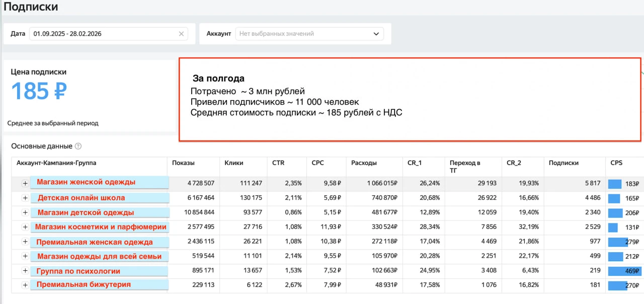The height and width of the screenshot is (304, 644).
Task: Click the 131₽ CPS bar
Action: pyautogui.click(x=613, y=227)
